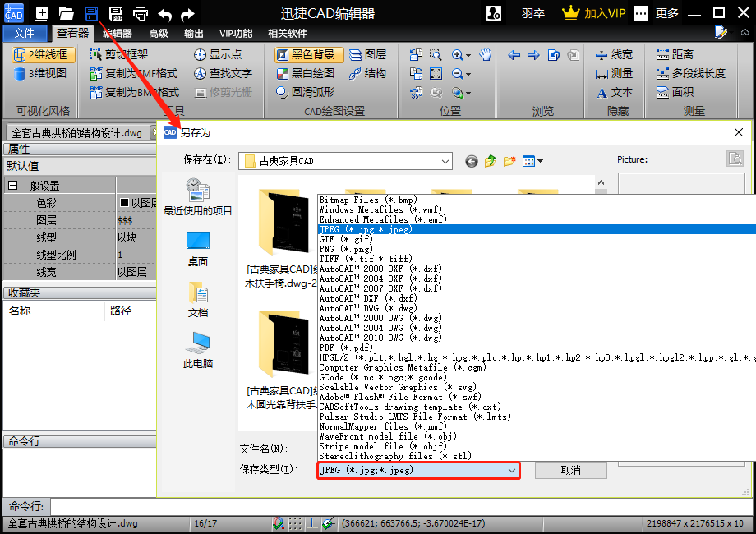This screenshot has width=756, height=534.
Task: Go up one folder level icon
Action: point(491,161)
